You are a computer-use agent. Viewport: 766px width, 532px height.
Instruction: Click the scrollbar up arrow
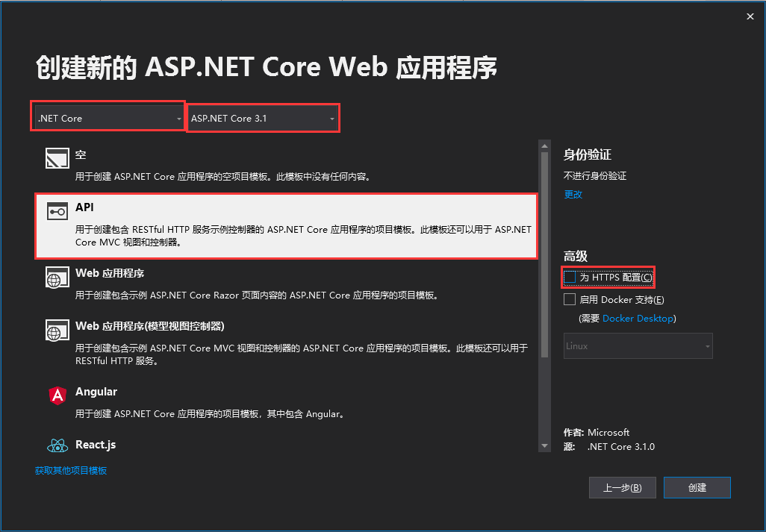544,146
